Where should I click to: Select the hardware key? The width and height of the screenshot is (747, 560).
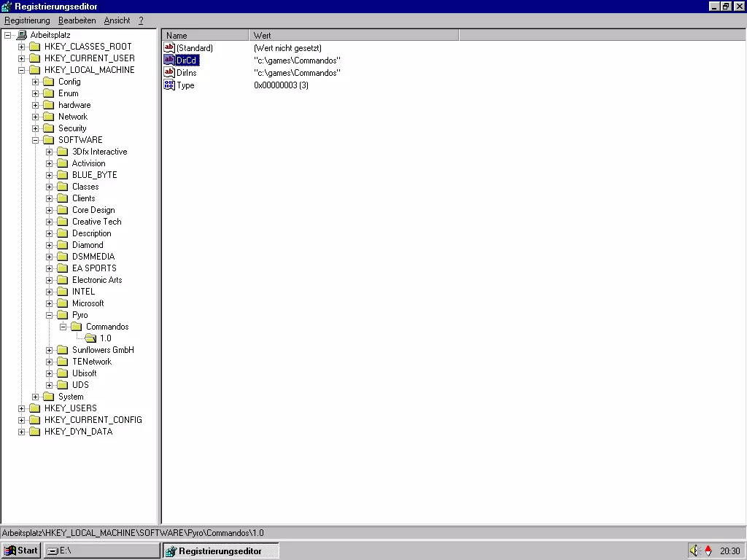point(74,105)
